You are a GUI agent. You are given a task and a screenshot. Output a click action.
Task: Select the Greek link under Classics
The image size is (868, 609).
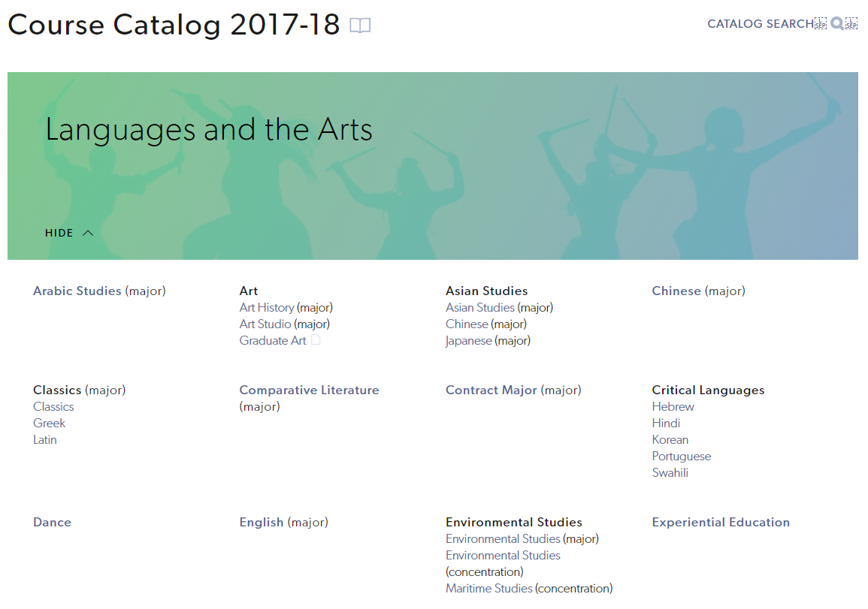click(x=50, y=424)
